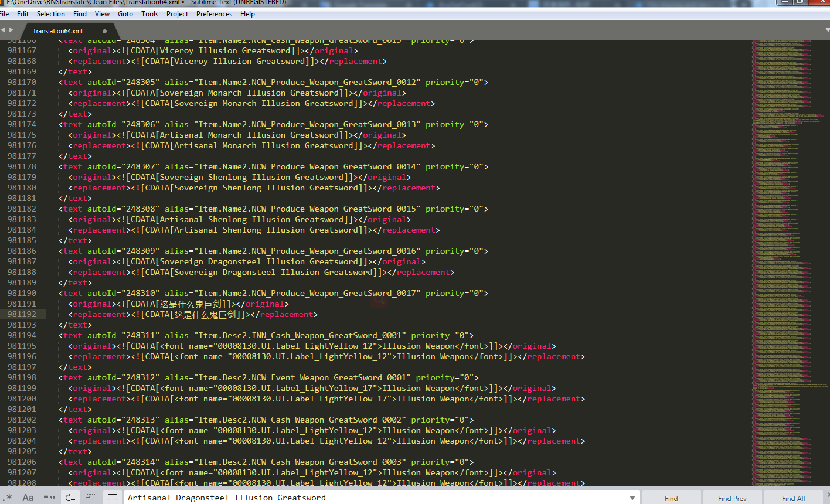Open the Goto menu
The width and height of the screenshot is (830, 504).
coord(125,14)
